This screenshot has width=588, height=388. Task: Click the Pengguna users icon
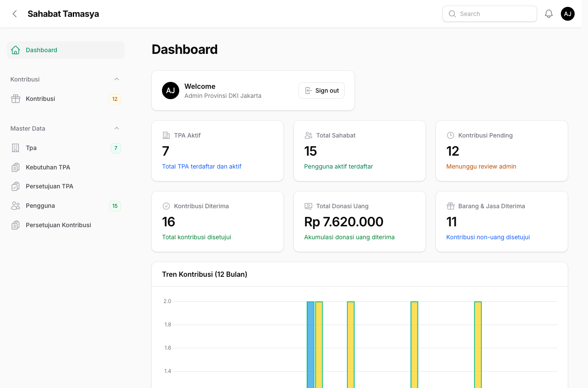pos(16,206)
